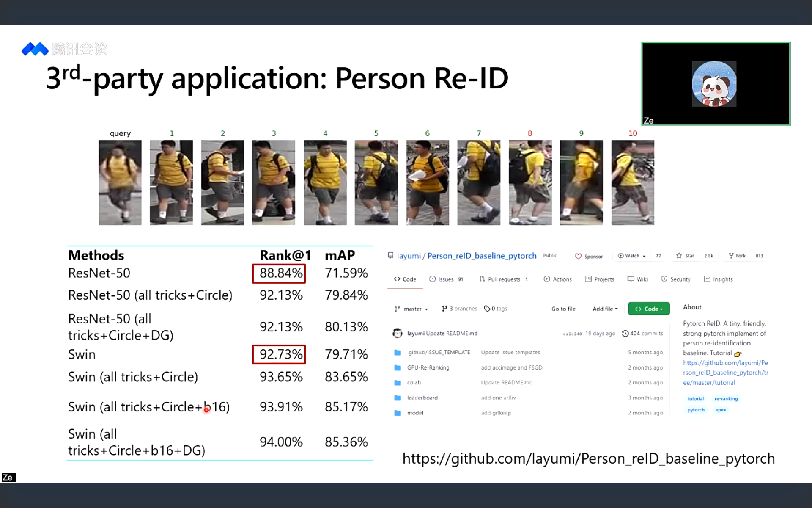Click the layumi avatar in commit row
The height and width of the screenshot is (508, 812).
(398, 334)
